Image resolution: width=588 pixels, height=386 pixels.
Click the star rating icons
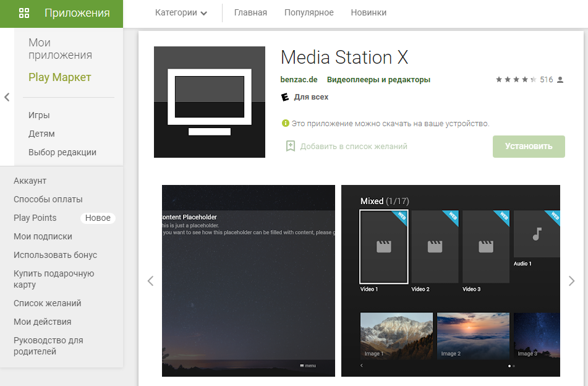(515, 80)
